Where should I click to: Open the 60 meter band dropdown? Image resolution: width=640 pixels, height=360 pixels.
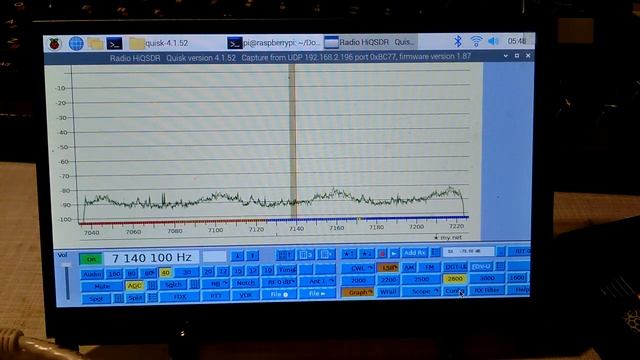point(149,272)
